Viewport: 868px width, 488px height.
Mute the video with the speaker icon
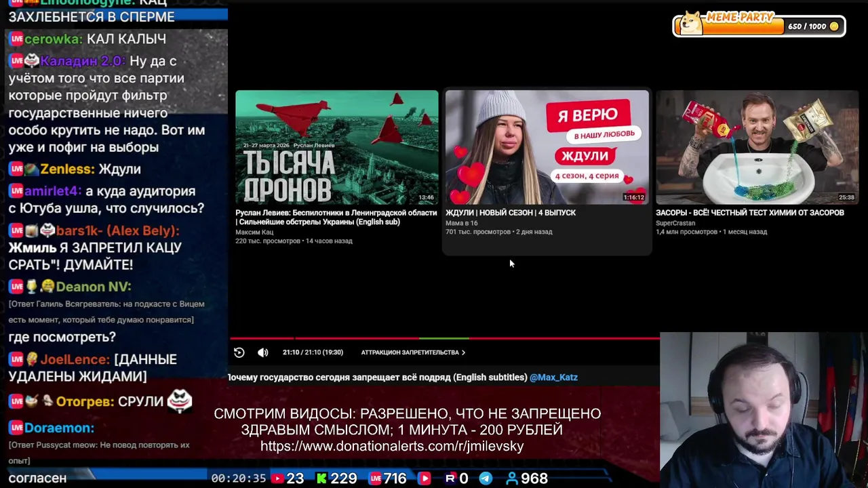click(263, 352)
